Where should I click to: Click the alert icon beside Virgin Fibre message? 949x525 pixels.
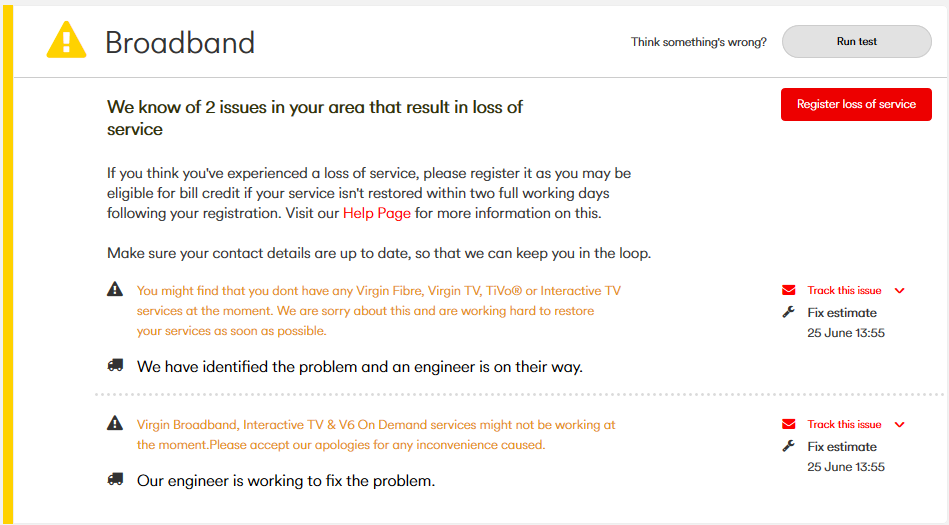point(115,290)
